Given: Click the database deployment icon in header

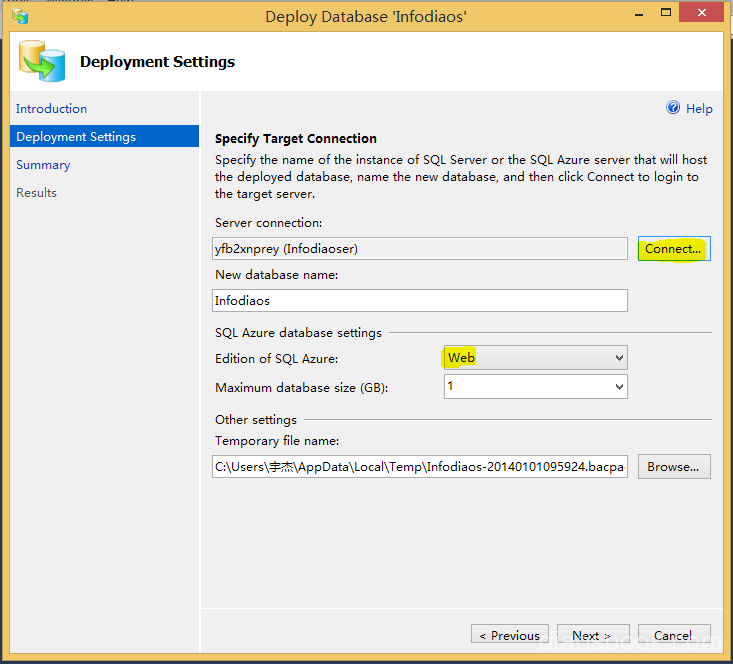Looking at the screenshot, I should coord(43,62).
